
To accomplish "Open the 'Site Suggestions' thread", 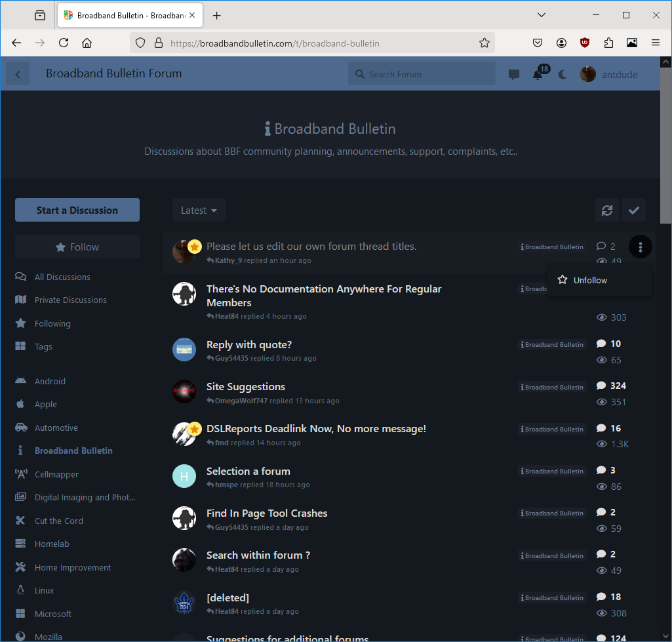I will click(246, 387).
